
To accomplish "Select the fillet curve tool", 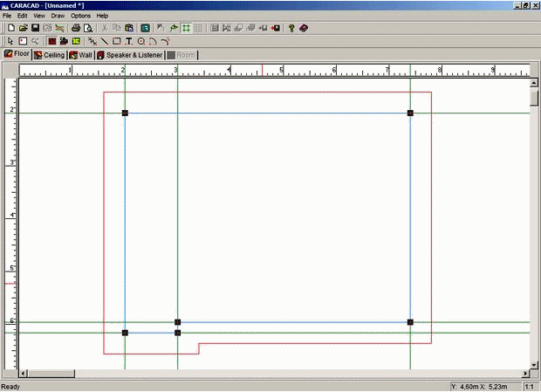I will [165, 41].
